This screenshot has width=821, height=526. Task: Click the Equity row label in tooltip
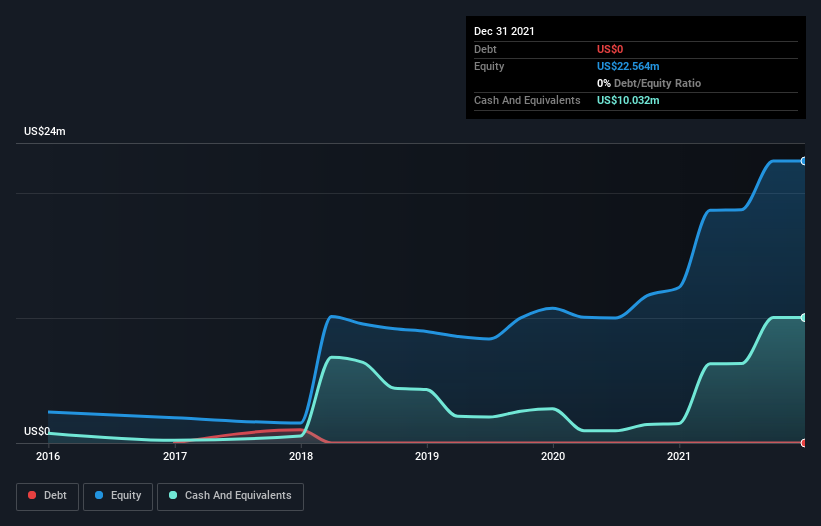(489, 66)
